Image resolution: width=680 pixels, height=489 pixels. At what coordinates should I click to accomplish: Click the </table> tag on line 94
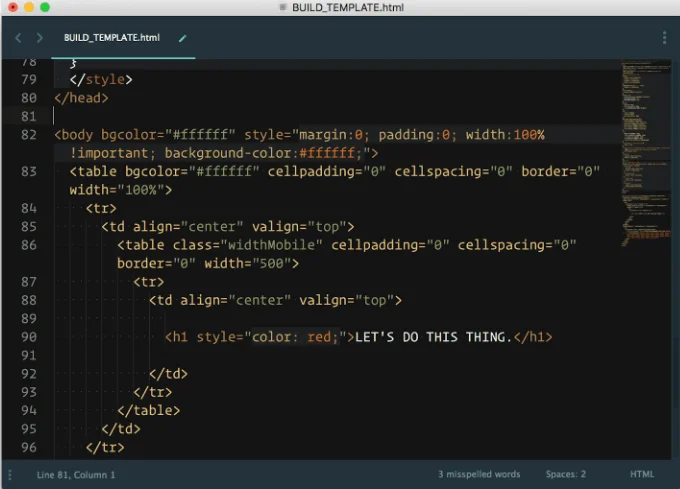click(x=148, y=410)
